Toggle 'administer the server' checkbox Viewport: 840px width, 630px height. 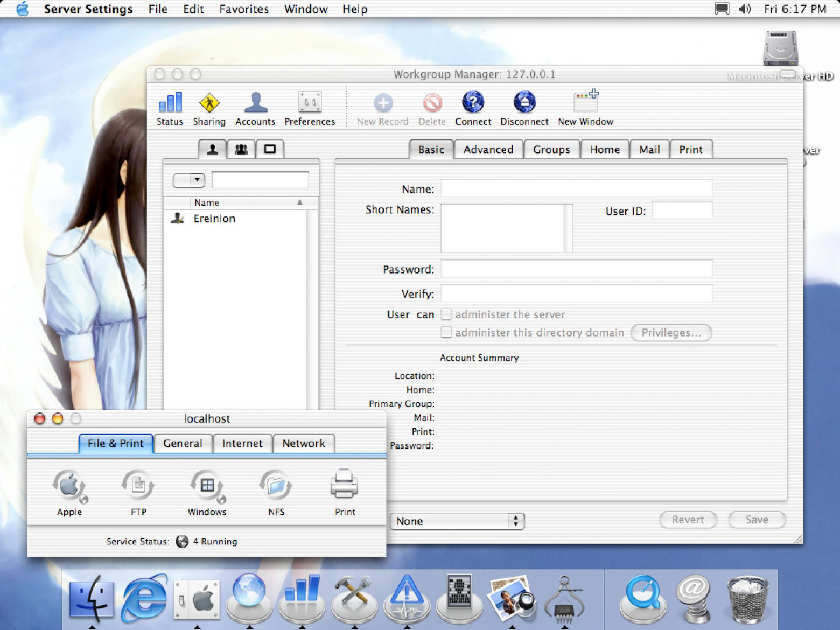tap(446, 314)
